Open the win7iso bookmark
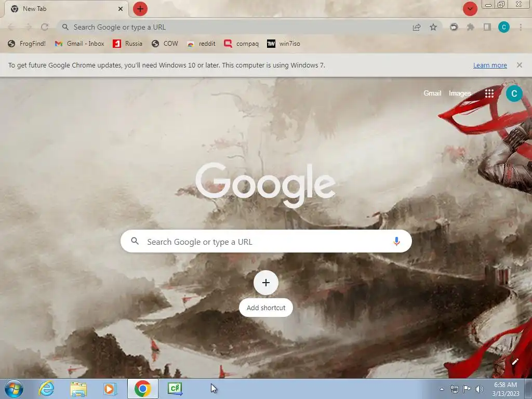The image size is (532, 399). coord(284,44)
